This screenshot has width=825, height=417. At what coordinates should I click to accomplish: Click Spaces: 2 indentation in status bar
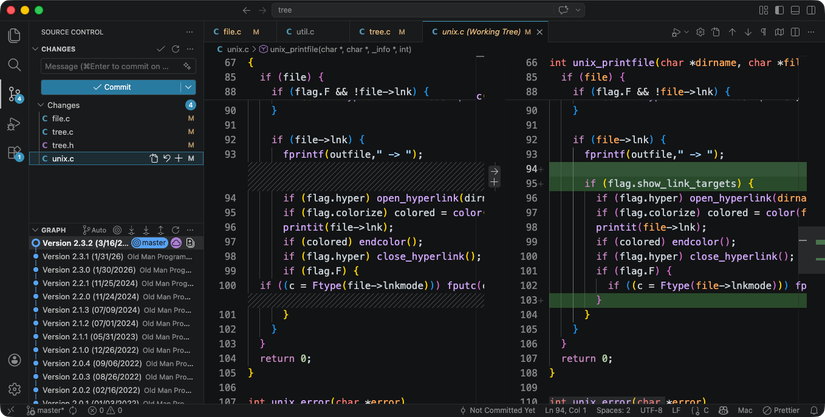(x=613, y=410)
